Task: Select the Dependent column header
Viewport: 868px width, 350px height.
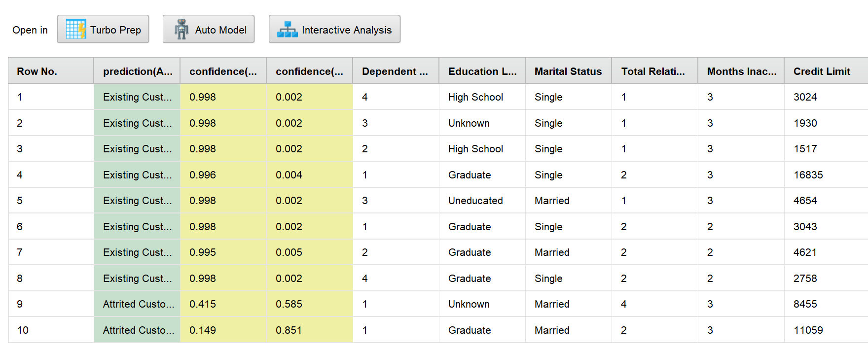Action: click(396, 71)
